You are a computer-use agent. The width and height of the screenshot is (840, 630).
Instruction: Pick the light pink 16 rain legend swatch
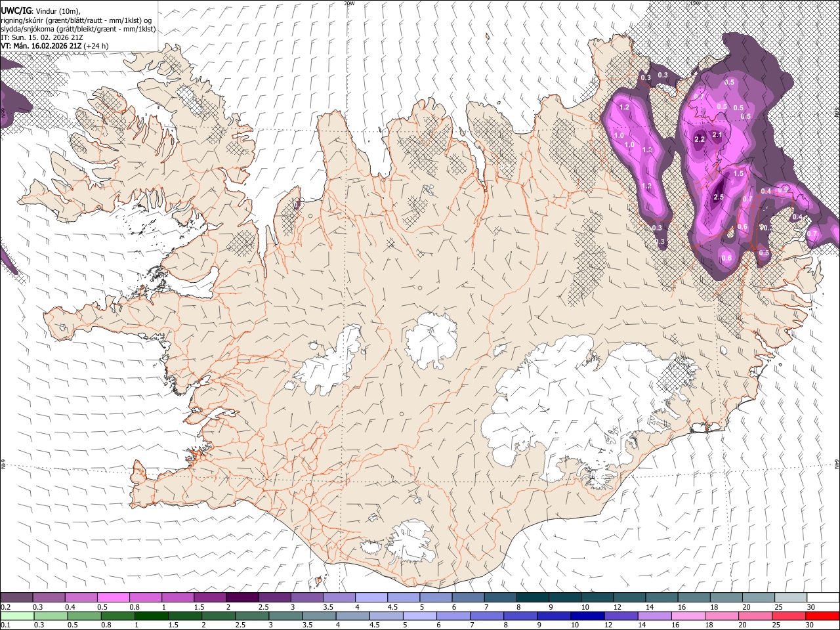pos(687,616)
